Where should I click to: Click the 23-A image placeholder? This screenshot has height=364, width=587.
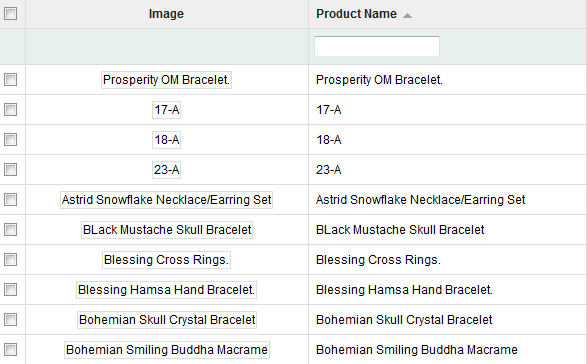(x=166, y=170)
